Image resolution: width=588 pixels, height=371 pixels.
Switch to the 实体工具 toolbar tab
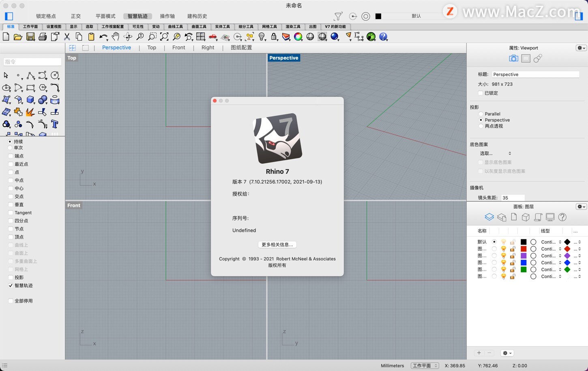pos(222,27)
